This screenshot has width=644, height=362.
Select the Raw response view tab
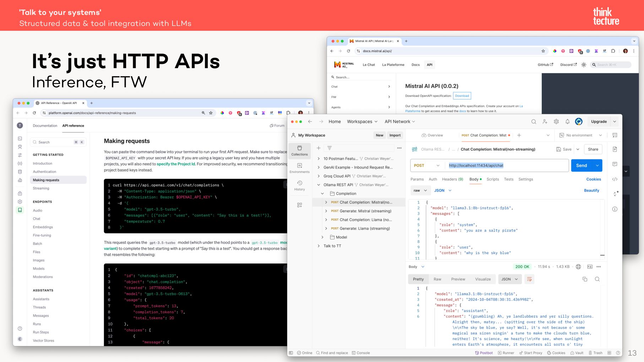437,279
